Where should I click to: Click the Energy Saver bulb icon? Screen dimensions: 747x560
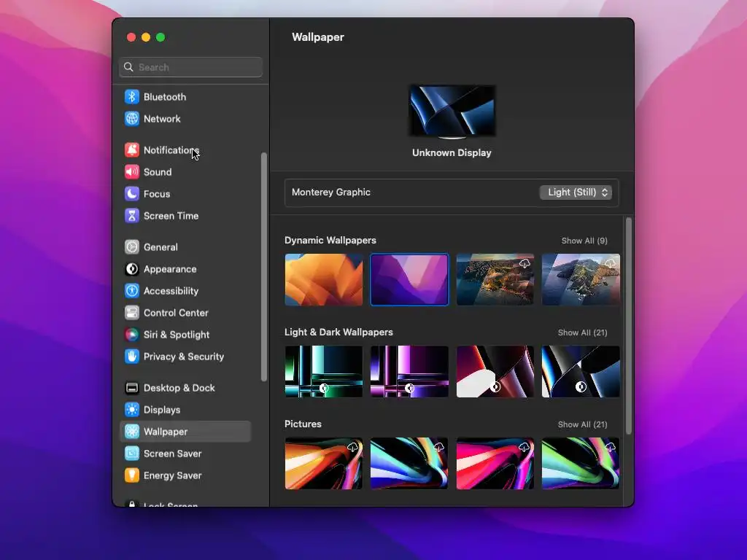(132, 475)
